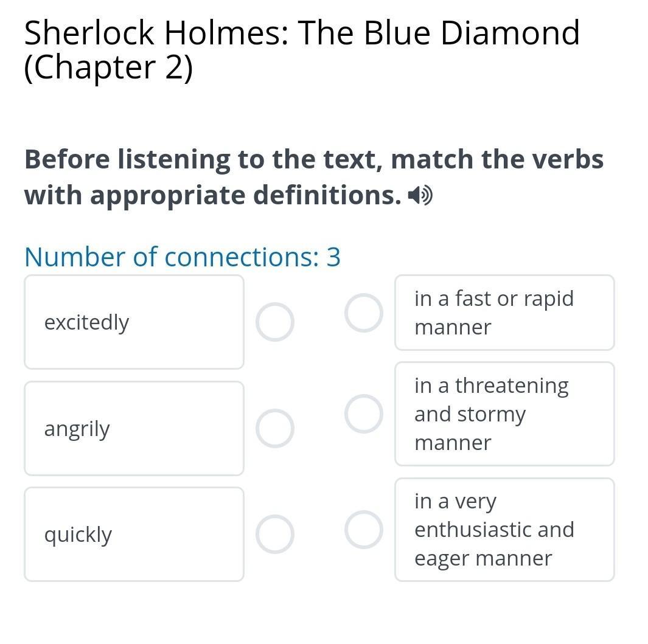
Task: Select the circle beside 'in a very enthusiastic and eager manner'
Action: click(x=363, y=529)
